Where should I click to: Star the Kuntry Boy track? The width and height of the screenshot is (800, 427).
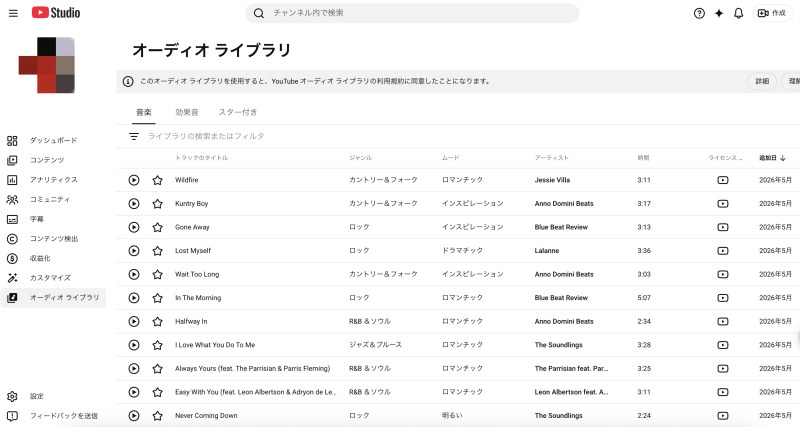point(158,204)
